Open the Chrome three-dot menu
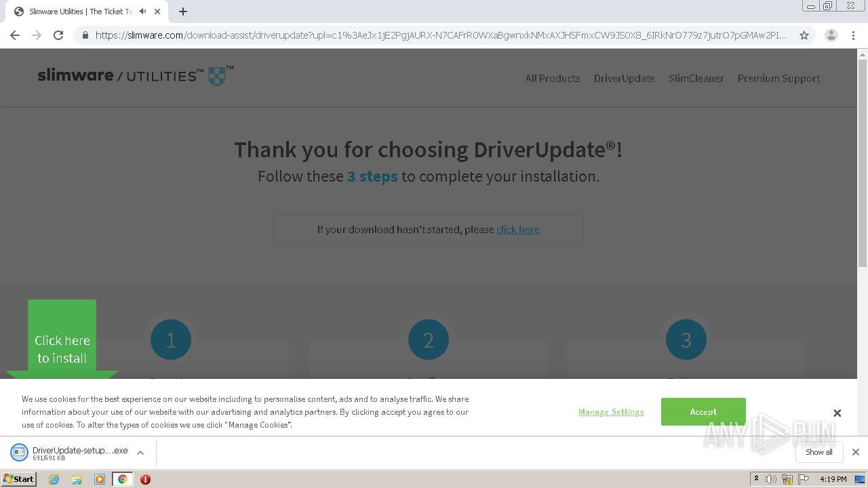Image resolution: width=868 pixels, height=488 pixels. coord(853,35)
